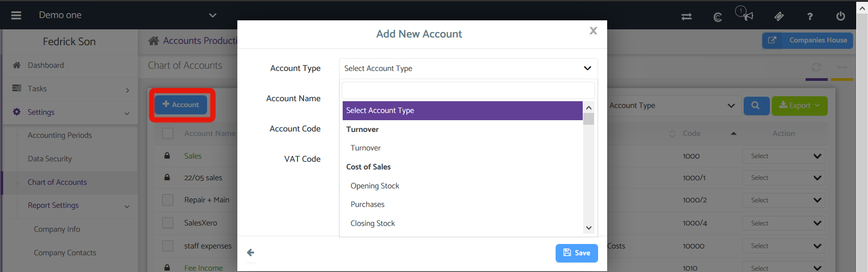Select the Purchases option
Screen dimensions: 868x272
click(x=368, y=204)
